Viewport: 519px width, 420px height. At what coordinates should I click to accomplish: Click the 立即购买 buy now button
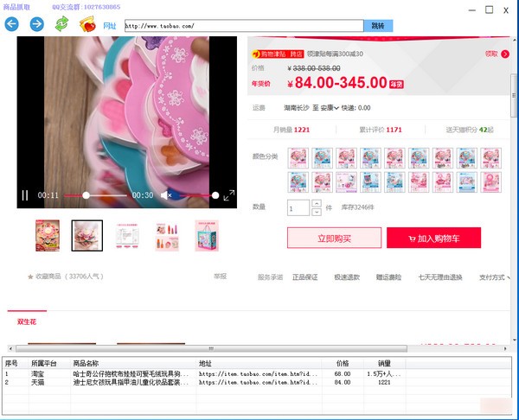(x=333, y=238)
